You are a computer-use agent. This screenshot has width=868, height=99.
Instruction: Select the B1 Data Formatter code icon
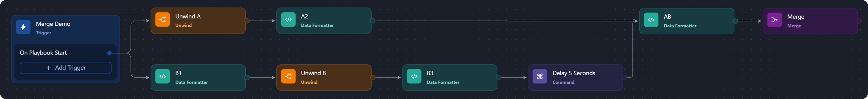coord(162,77)
